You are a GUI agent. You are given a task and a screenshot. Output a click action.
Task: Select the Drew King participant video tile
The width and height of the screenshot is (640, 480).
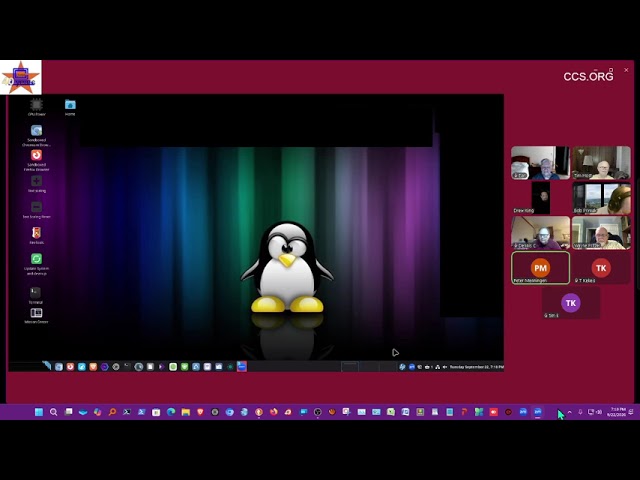tap(540, 198)
